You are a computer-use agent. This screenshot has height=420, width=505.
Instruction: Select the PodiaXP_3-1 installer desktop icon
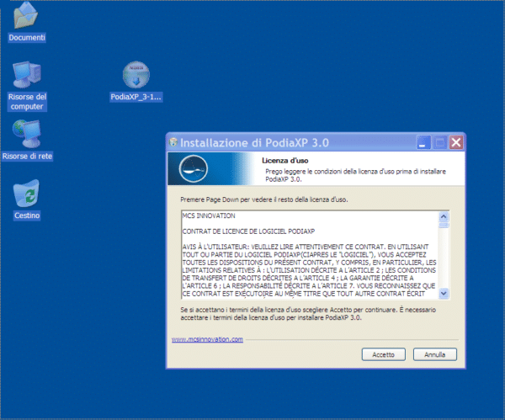click(x=136, y=75)
